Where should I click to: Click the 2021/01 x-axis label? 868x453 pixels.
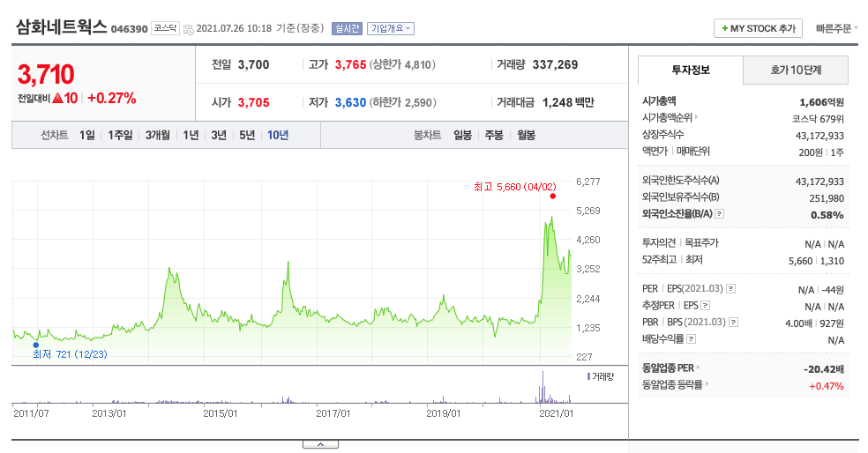[556, 413]
